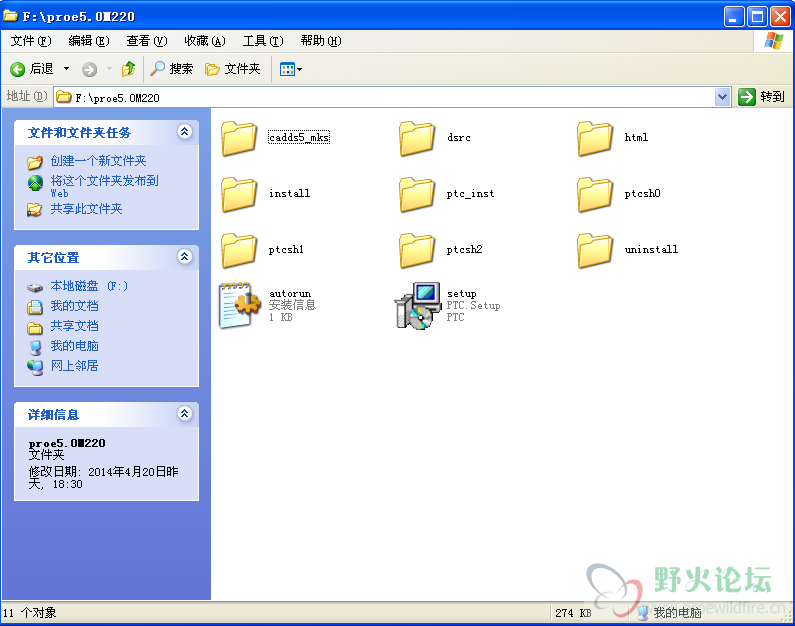Select the ptc_inst folder name
Screen dimensions: 795x626
(470, 194)
